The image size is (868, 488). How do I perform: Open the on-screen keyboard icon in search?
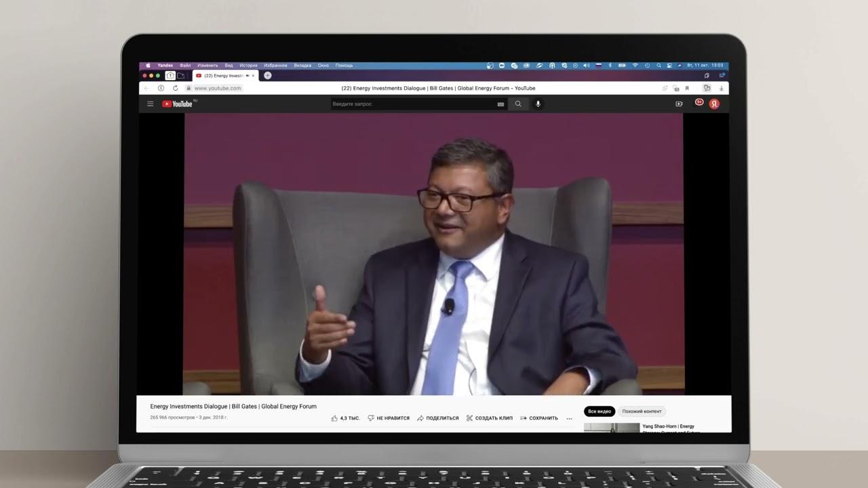501,104
